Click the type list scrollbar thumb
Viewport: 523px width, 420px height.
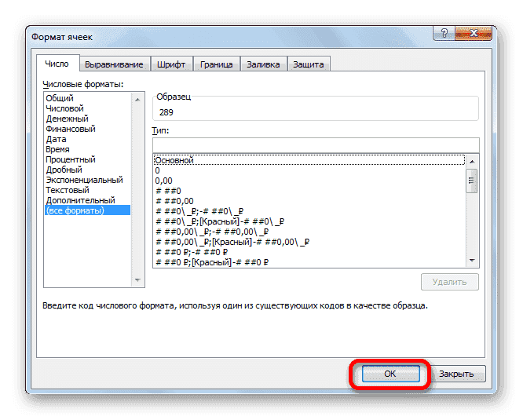[472, 181]
